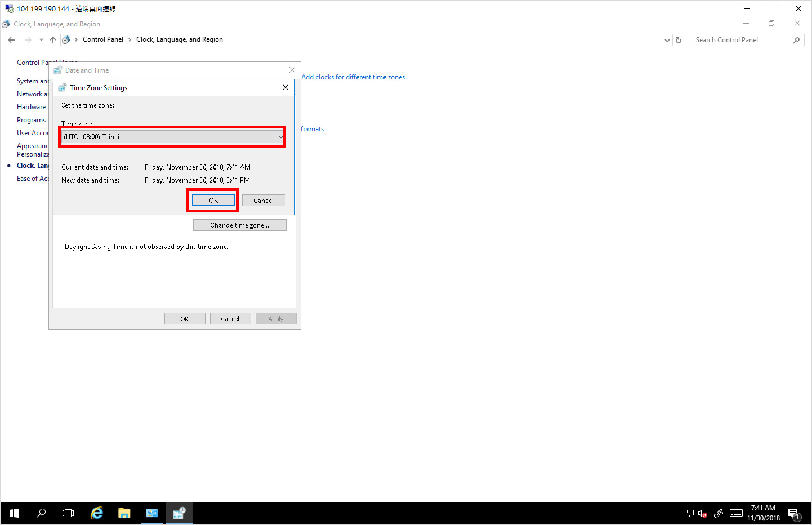Image resolution: width=812 pixels, height=525 pixels.
Task: Click Apply in Date and Time dialog
Action: tap(276, 319)
